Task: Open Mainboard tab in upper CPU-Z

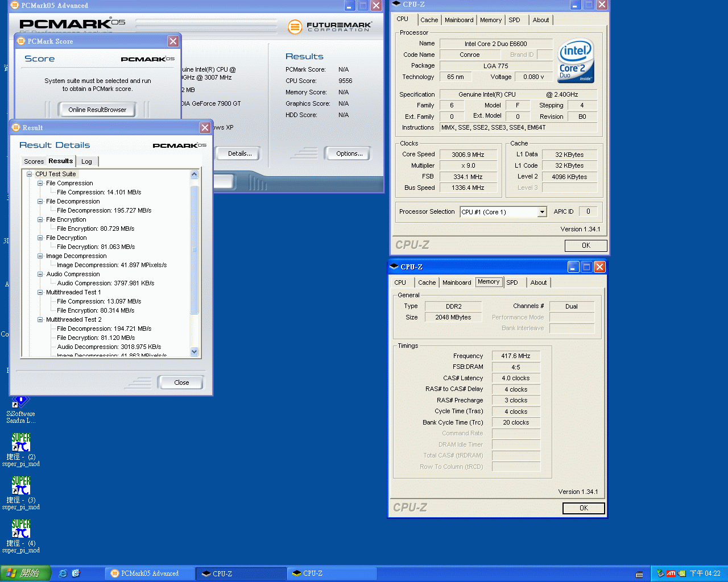Action: coord(459,20)
